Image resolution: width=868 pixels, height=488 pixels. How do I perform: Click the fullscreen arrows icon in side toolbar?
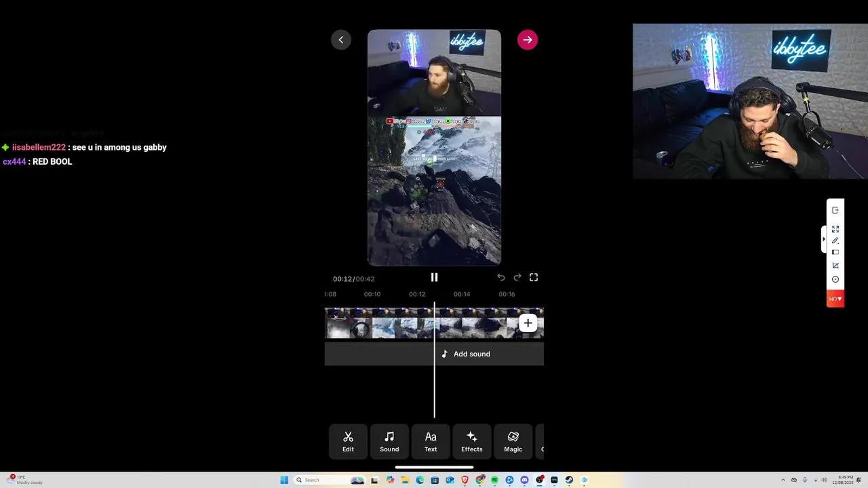point(835,229)
